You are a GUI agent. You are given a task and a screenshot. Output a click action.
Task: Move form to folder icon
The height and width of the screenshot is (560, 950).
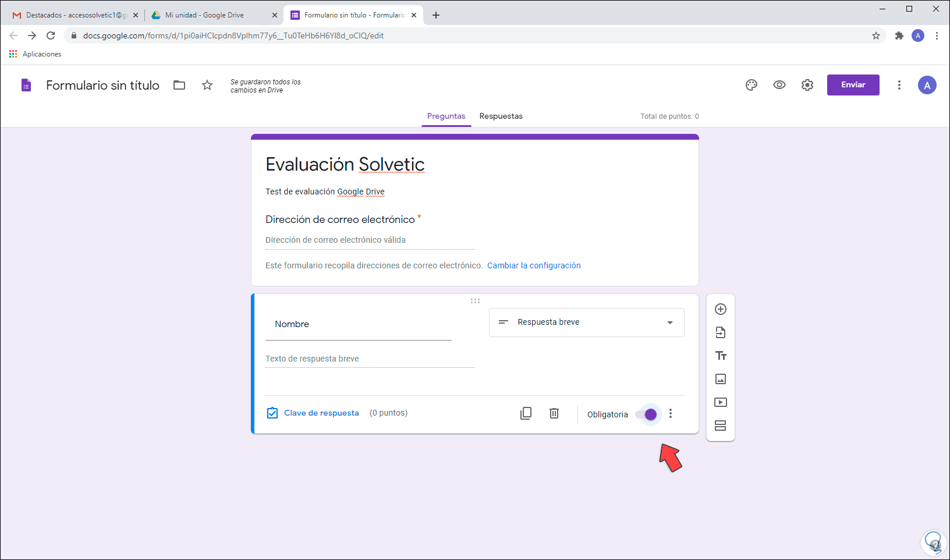pyautogui.click(x=179, y=85)
